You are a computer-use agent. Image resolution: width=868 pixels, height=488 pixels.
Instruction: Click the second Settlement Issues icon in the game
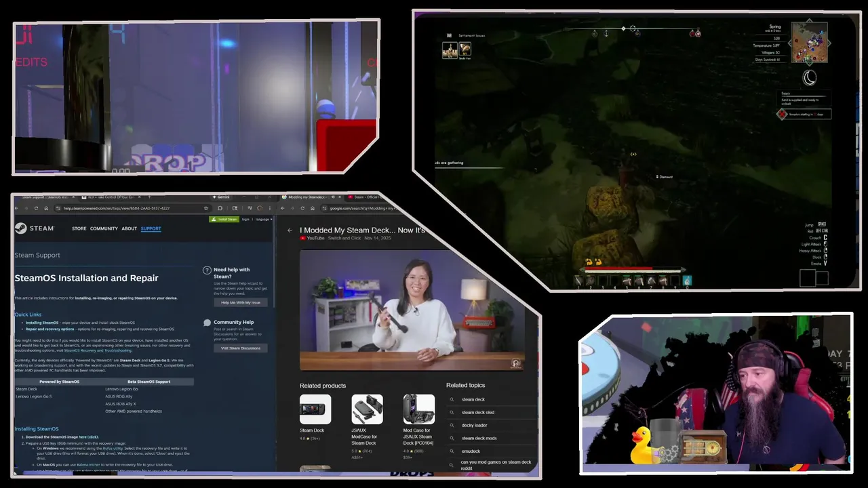click(x=465, y=49)
